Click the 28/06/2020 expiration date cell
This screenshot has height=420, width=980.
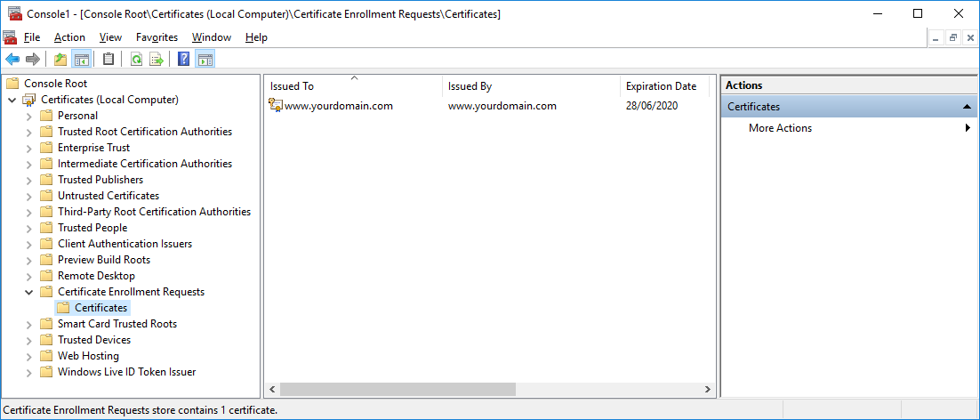click(x=652, y=106)
